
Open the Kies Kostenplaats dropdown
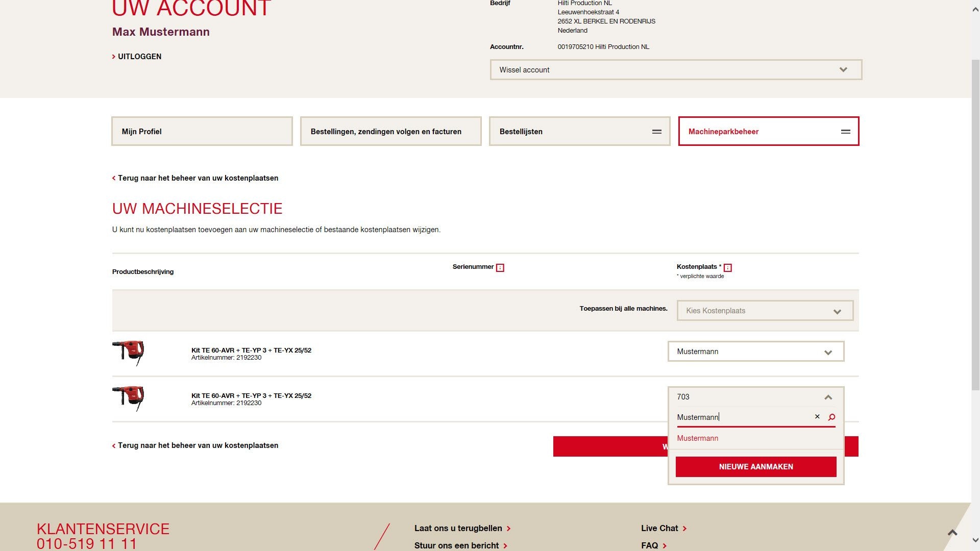765,311
